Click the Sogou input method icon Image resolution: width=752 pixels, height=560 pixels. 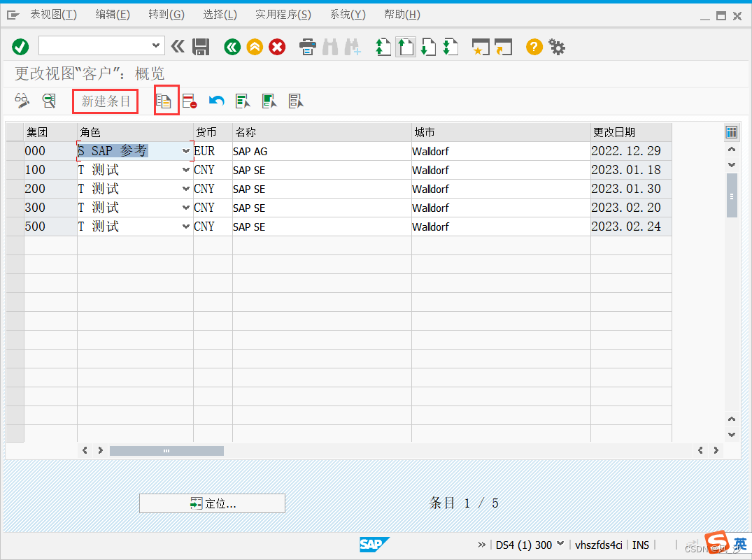tap(716, 543)
